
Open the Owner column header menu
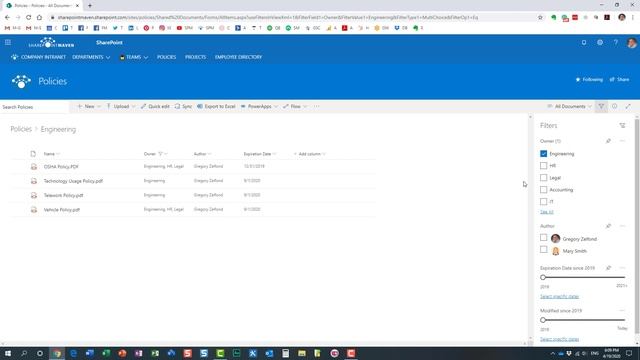(x=156, y=154)
